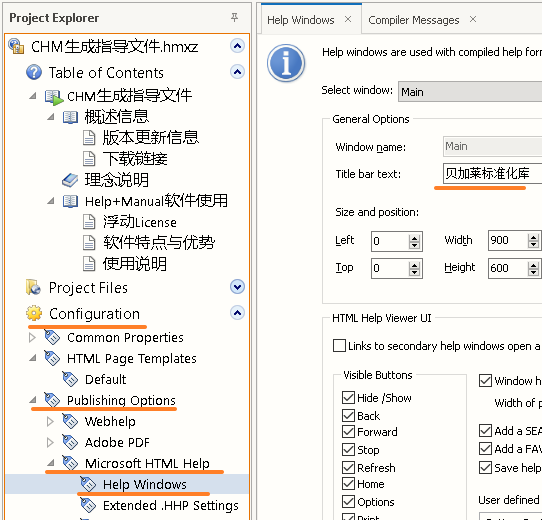
Task: Click the Publishing Options tag icon
Action: point(52,400)
